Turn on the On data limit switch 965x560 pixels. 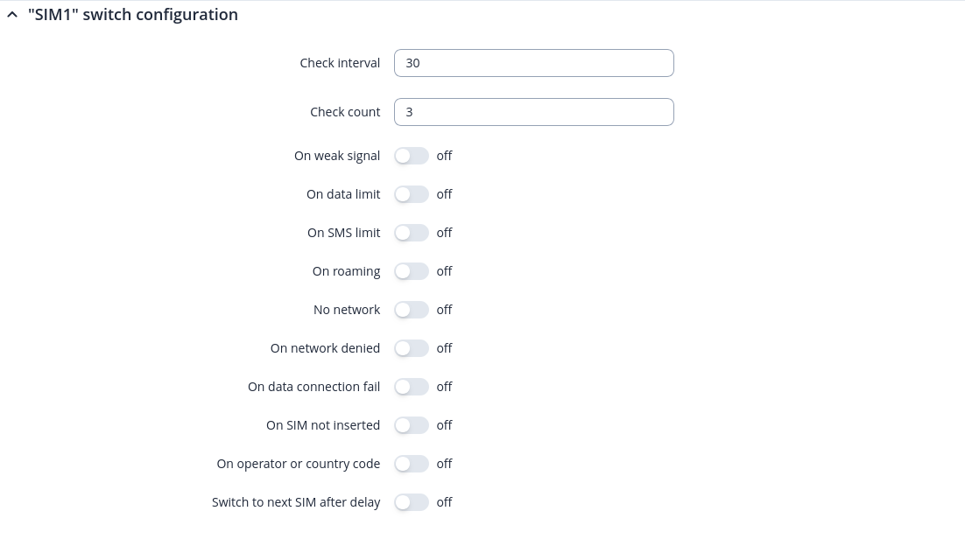[411, 194]
